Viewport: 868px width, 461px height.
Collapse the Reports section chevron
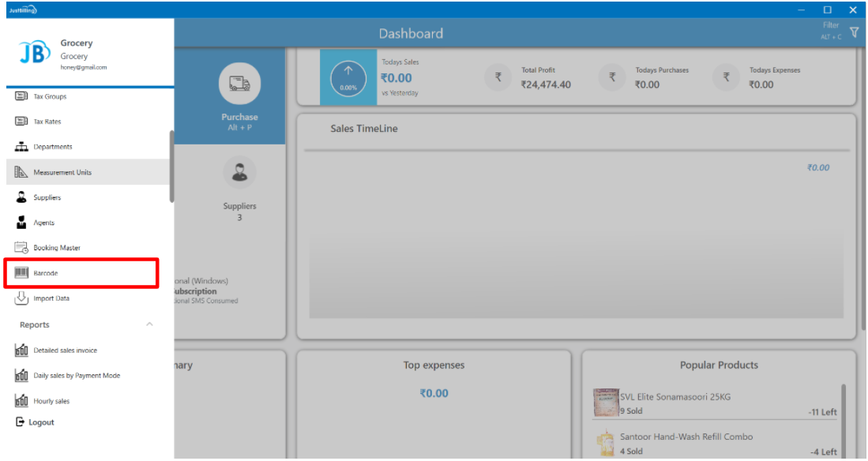(149, 324)
